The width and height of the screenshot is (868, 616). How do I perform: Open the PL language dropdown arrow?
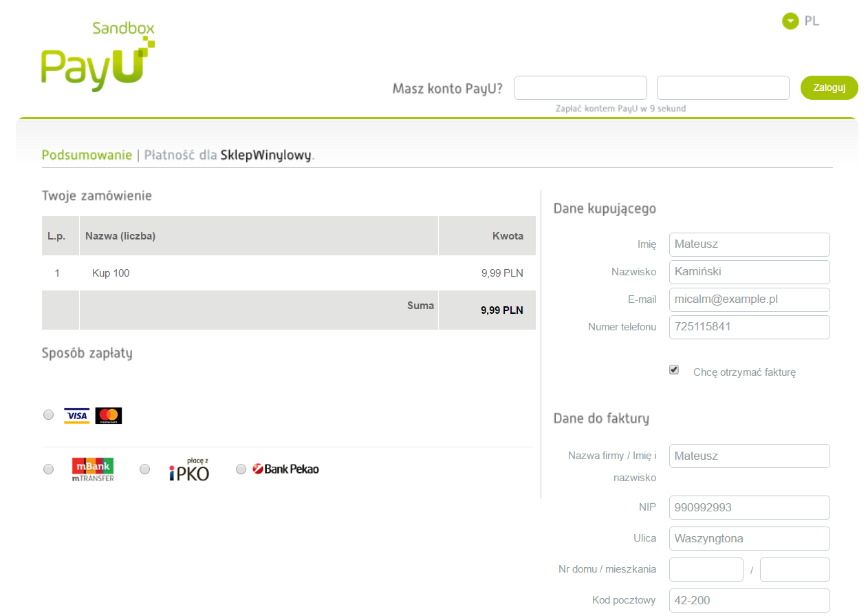click(x=790, y=21)
